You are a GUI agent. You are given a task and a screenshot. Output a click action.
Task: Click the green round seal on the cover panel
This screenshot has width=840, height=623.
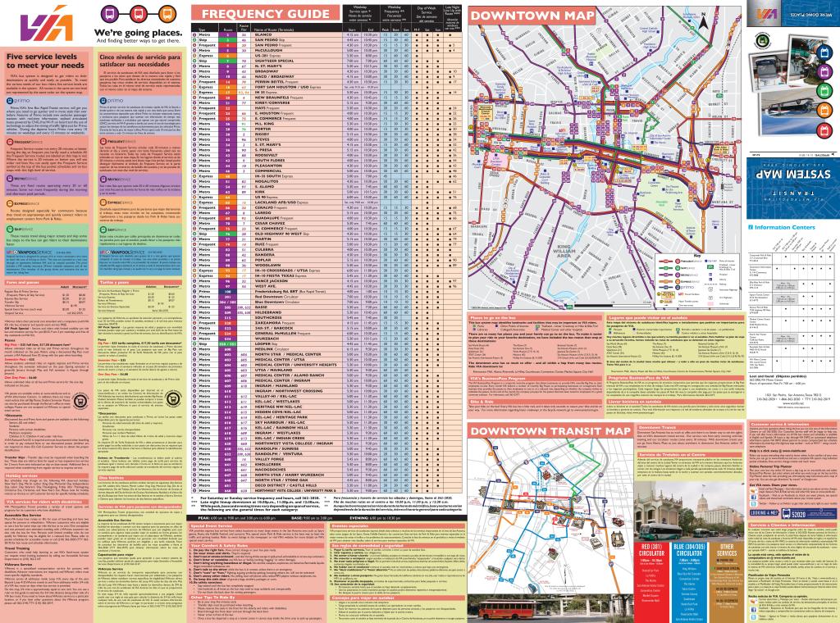pos(762,41)
